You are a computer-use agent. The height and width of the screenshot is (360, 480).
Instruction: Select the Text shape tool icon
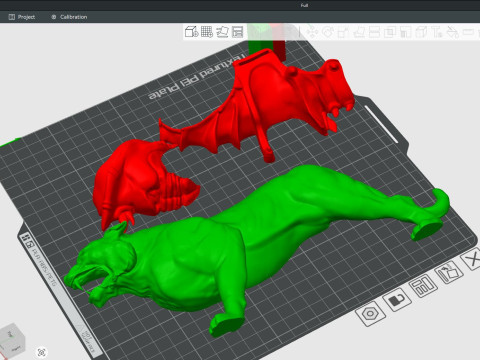(x=437, y=32)
